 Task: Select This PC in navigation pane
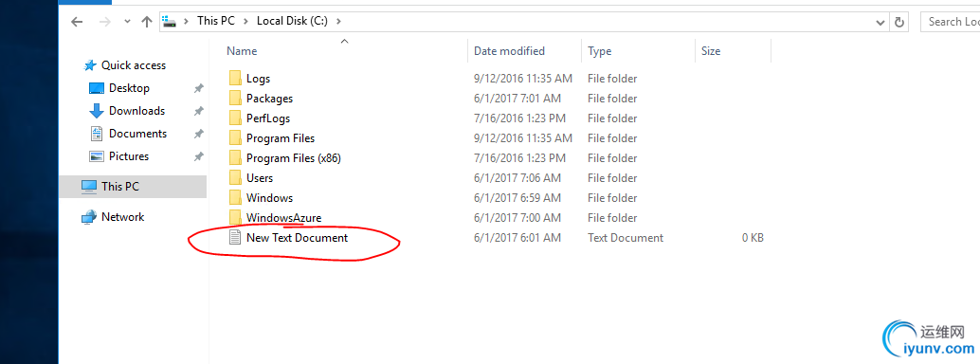point(133,187)
